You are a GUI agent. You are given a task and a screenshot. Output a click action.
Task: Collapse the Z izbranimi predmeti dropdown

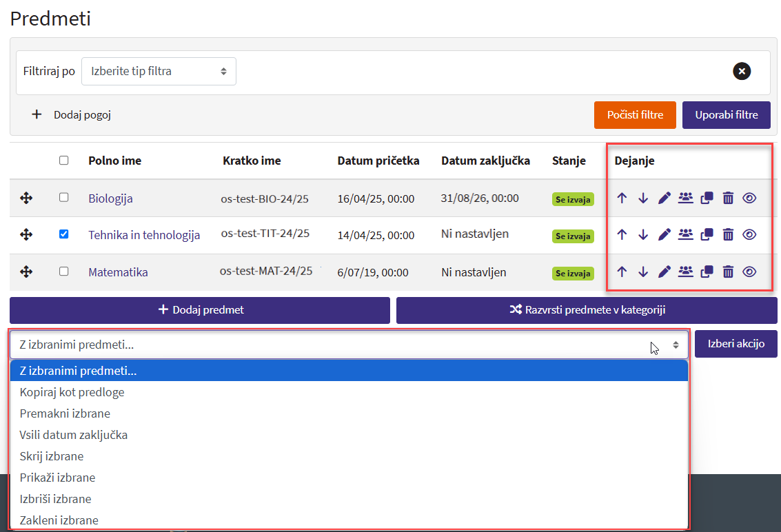tap(349, 345)
